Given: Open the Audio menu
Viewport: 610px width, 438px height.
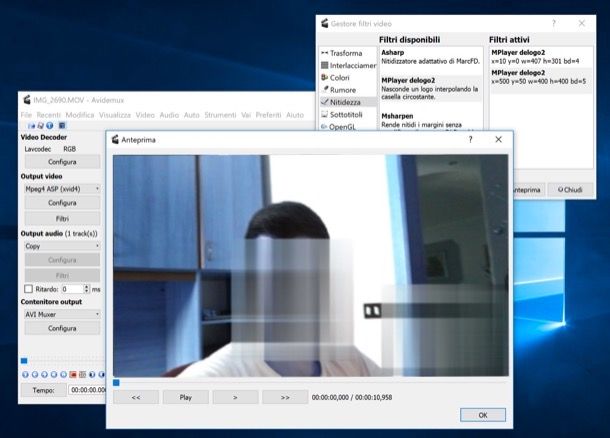Looking at the screenshot, I should coord(169,115).
